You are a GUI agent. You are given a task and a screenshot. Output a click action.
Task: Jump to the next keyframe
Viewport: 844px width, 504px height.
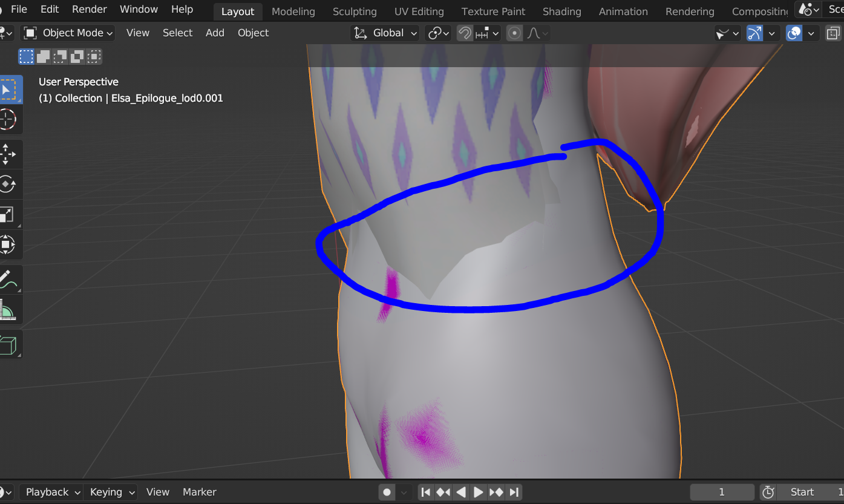(496, 492)
